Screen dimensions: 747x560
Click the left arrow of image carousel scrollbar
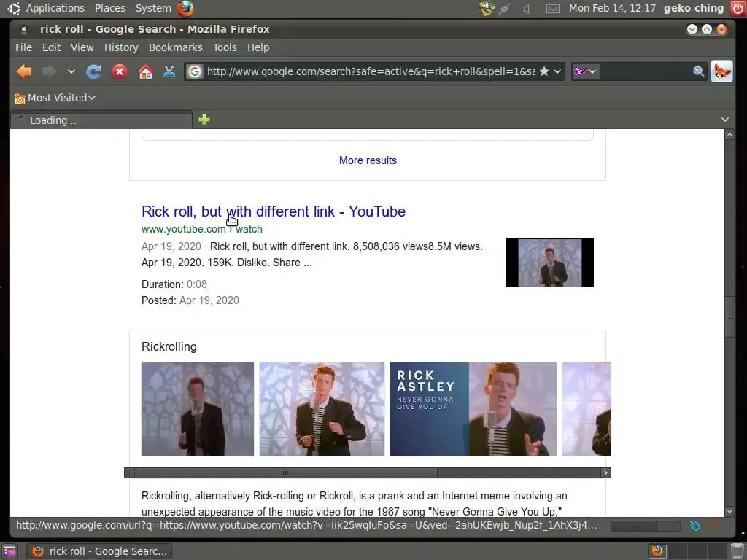(x=130, y=472)
